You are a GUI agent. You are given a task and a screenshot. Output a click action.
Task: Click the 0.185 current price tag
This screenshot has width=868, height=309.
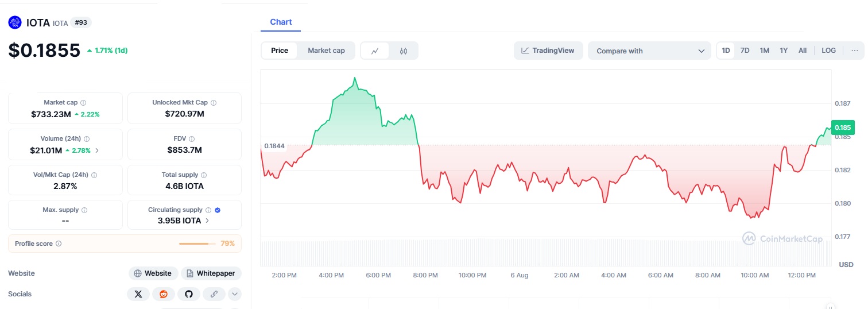(843, 128)
